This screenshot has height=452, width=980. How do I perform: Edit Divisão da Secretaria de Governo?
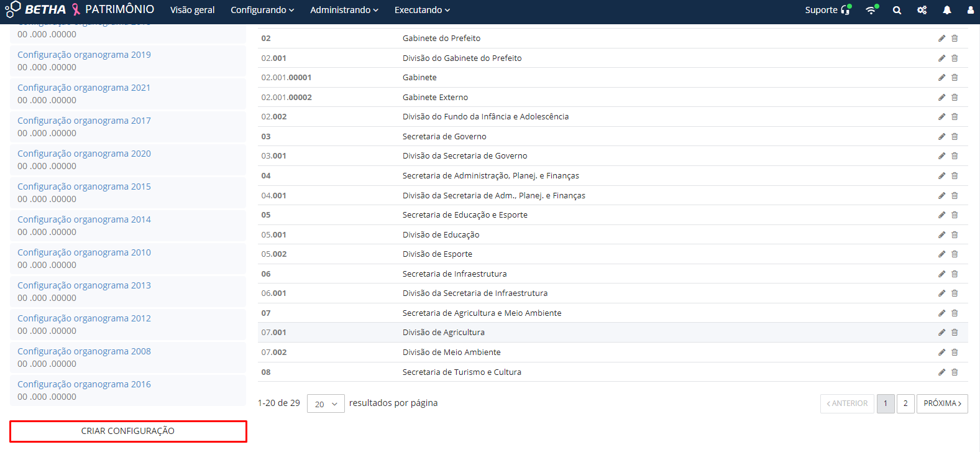point(941,156)
